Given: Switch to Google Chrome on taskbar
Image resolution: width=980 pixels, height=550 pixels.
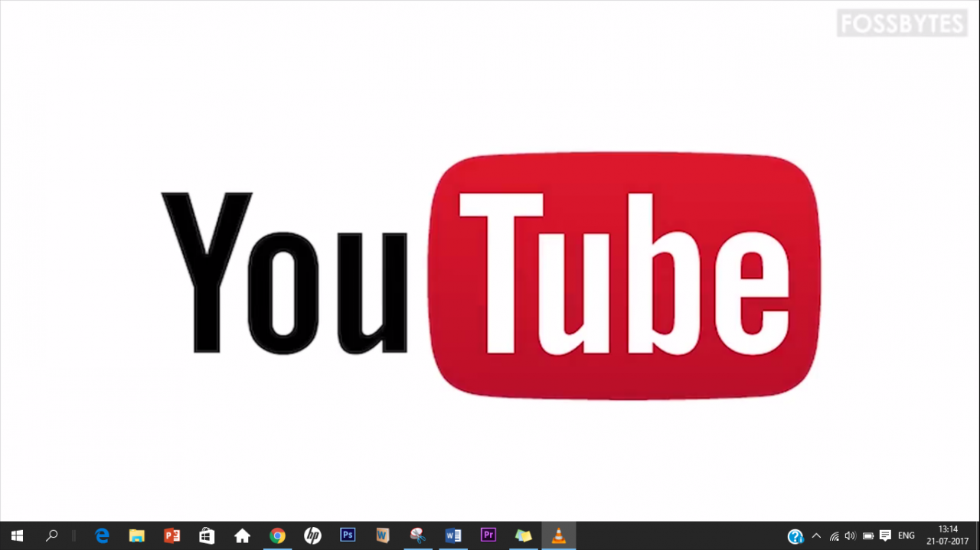Looking at the screenshot, I should [277, 535].
